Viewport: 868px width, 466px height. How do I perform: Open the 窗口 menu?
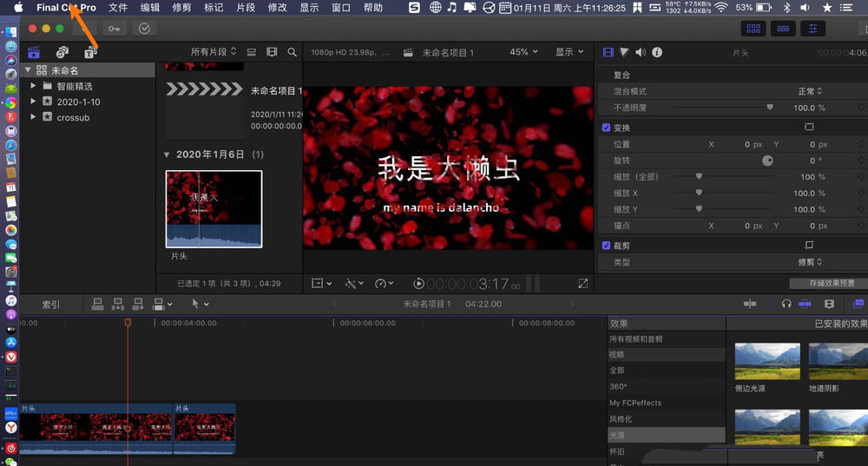[x=341, y=7]
